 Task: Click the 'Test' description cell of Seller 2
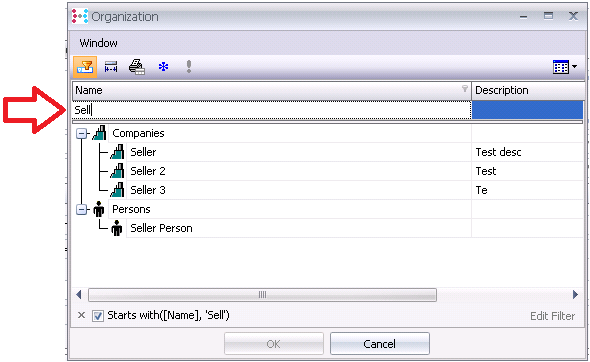[527, 171]
